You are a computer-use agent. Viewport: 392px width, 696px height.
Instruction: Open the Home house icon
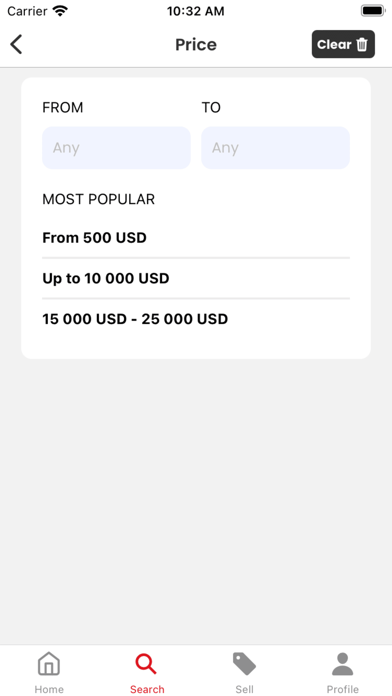49,664
